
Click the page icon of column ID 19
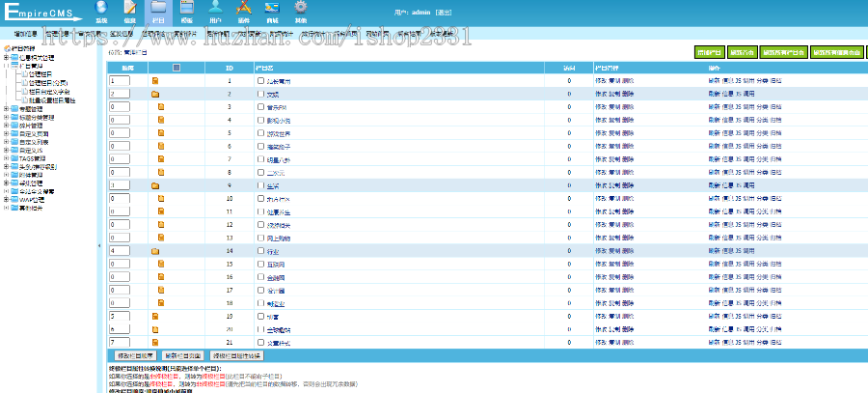(155, 316)
